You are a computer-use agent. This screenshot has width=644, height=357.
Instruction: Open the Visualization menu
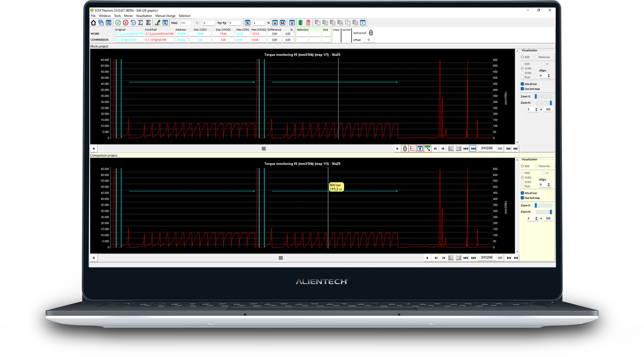pos(144,16)
